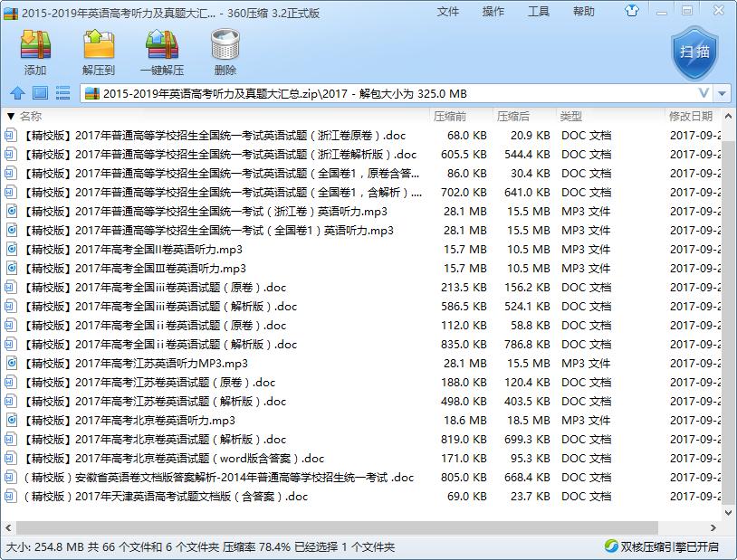This screenshot has width=737, height=560.
Task: Click the 操作 menu item
Action: [x=493, y=13]
